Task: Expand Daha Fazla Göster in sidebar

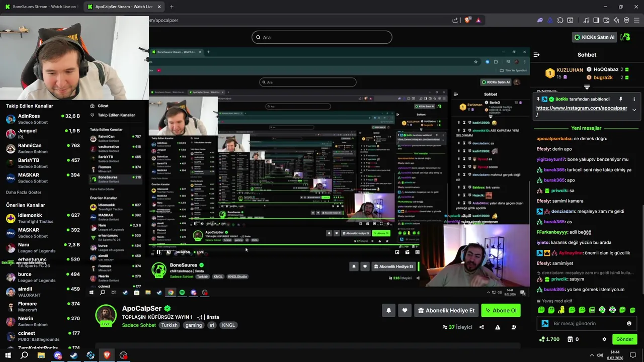Action: click(24, 193)
